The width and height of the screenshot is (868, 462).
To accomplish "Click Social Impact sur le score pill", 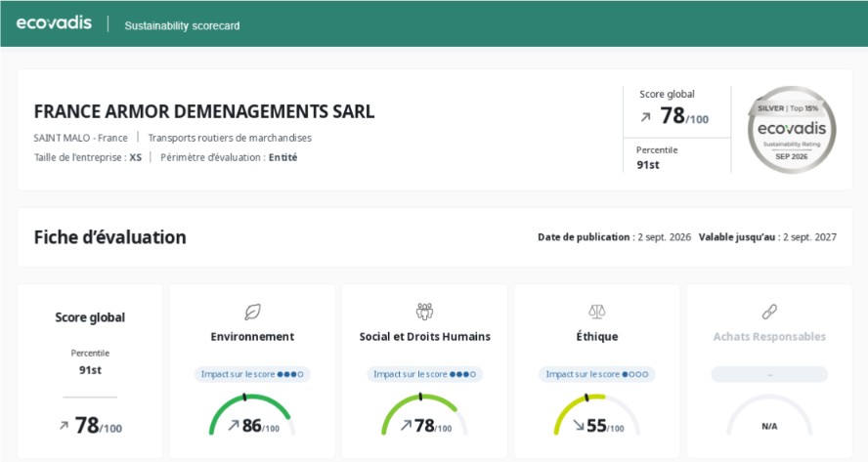I will click(x=424, y=374).
